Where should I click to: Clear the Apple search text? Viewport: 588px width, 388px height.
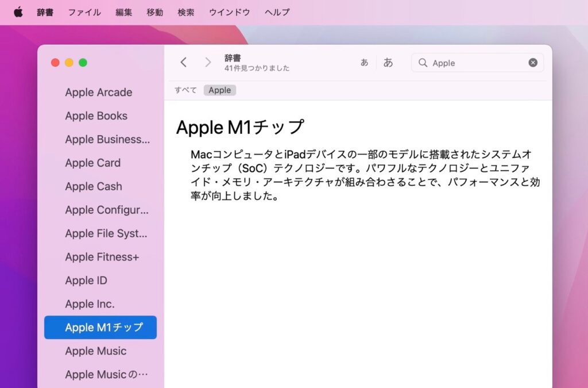click(533, 63)
